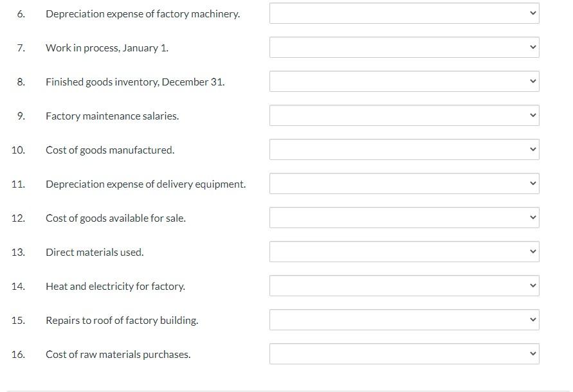Open the dropdown for Heat and electricity for factory

tap(404, 285)
